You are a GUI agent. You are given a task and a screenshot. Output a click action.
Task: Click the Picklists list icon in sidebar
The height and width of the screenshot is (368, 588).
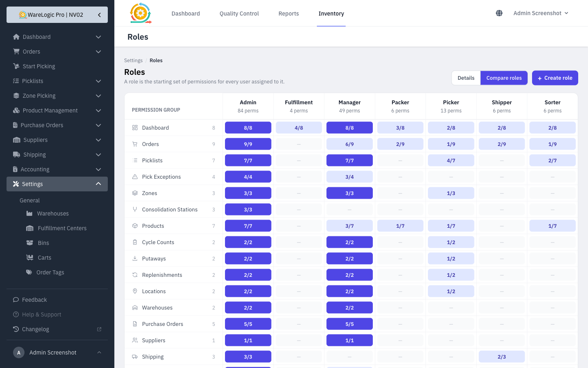pos(16,81)
